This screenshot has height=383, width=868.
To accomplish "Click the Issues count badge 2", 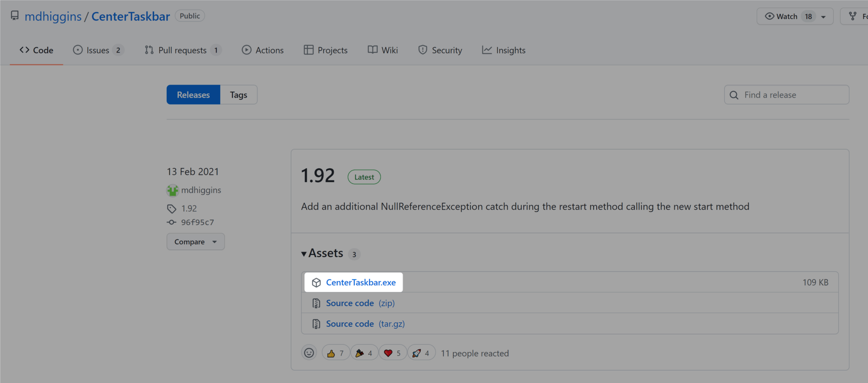I will (118, 50).
